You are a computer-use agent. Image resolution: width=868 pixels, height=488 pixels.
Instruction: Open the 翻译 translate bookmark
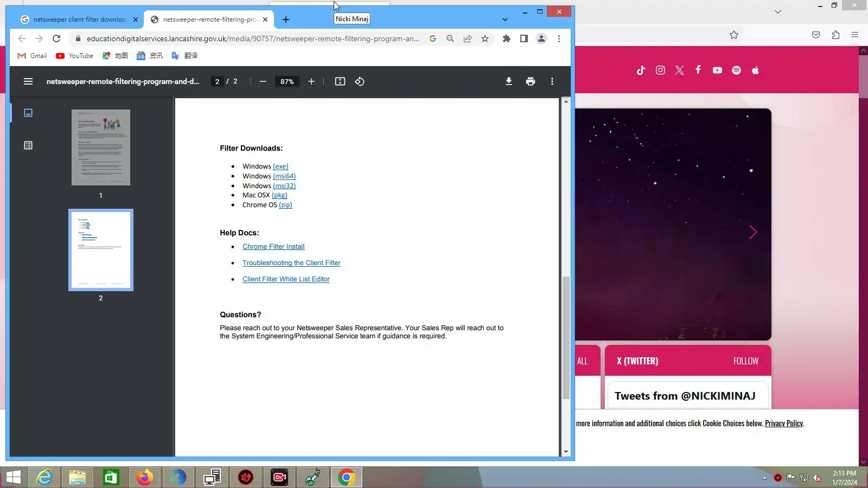184,56
